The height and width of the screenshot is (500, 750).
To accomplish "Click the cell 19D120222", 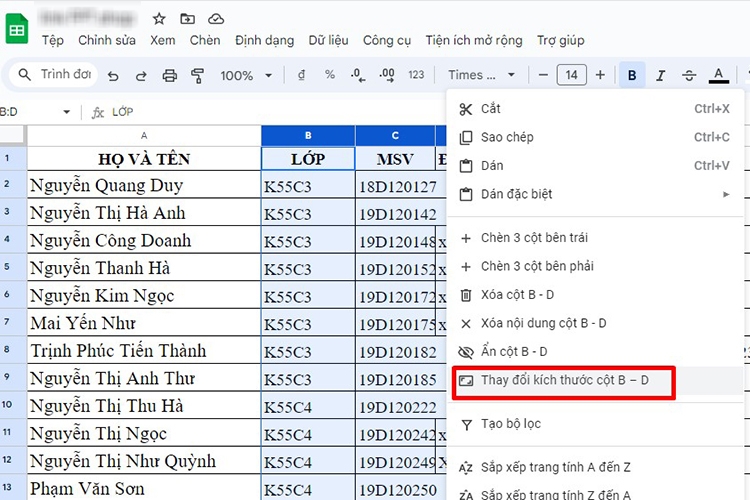I will [x=396, y=406].
